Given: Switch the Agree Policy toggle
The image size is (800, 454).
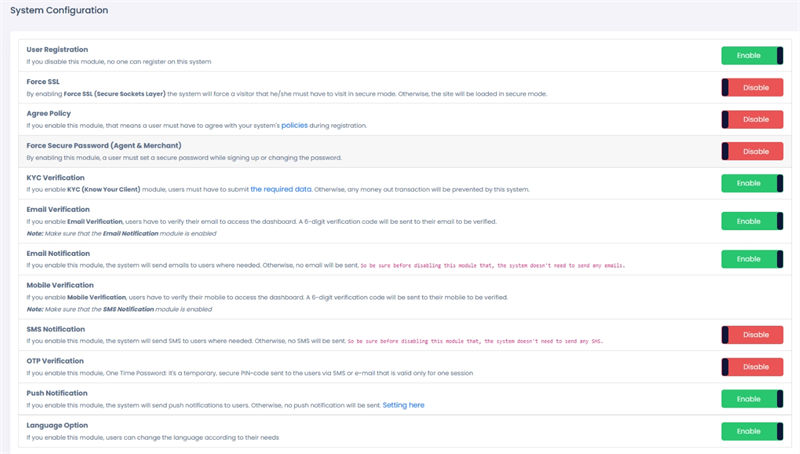Looking at the screenshot, I should click(x=751, y=119).
